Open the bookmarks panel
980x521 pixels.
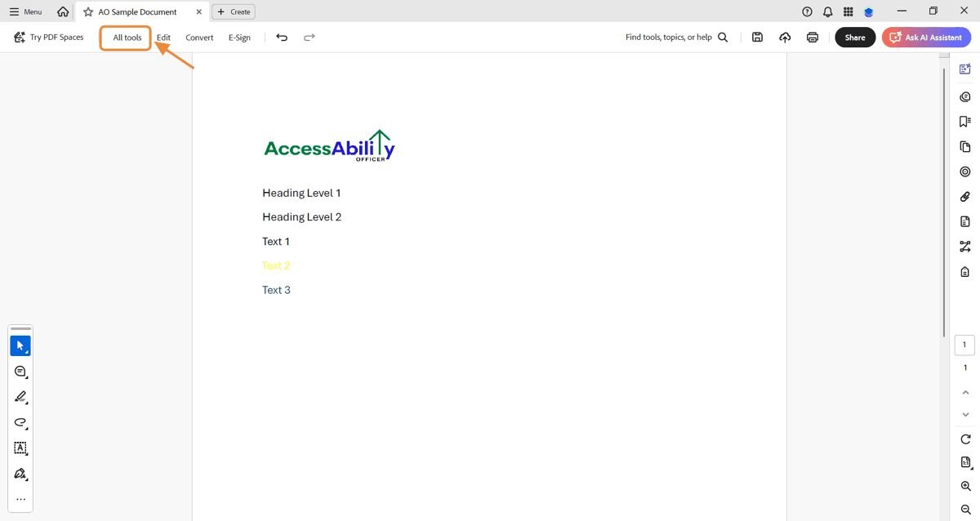965,122
